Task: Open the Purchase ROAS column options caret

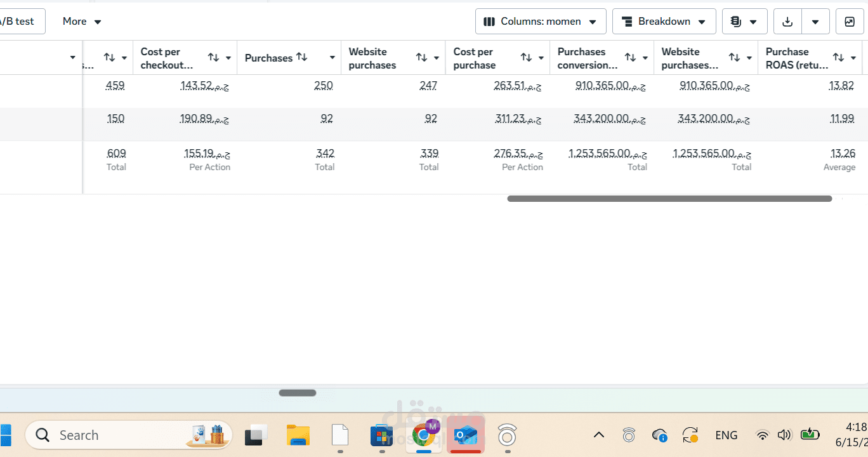Action: click(x=853, y=58)
